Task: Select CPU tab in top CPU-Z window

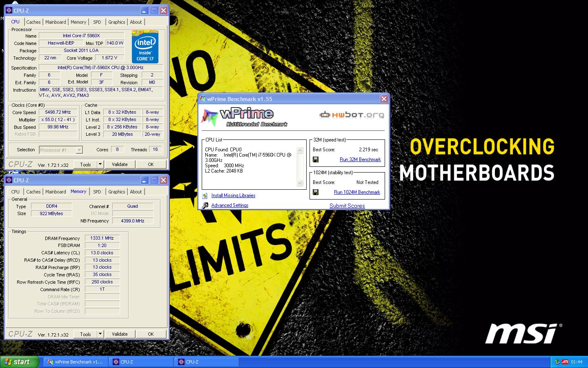Action: point(16,22)
